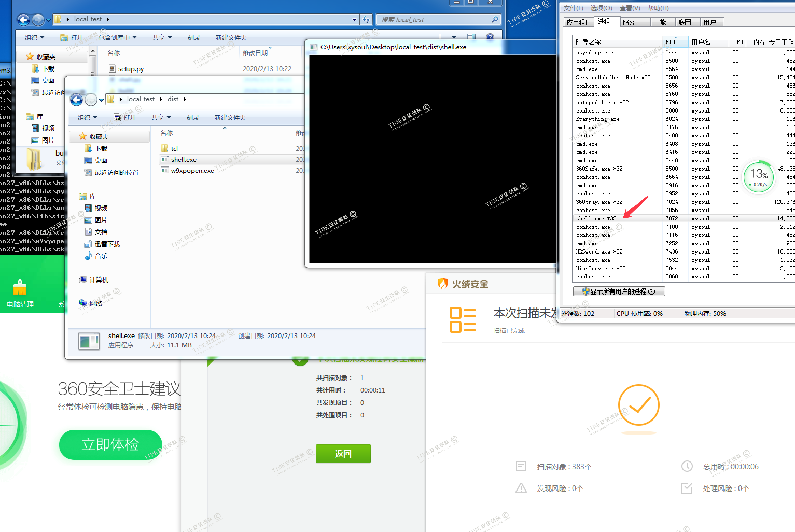795x532 pixels.
Task: Click the 立即体检 button
Action: 110,444
